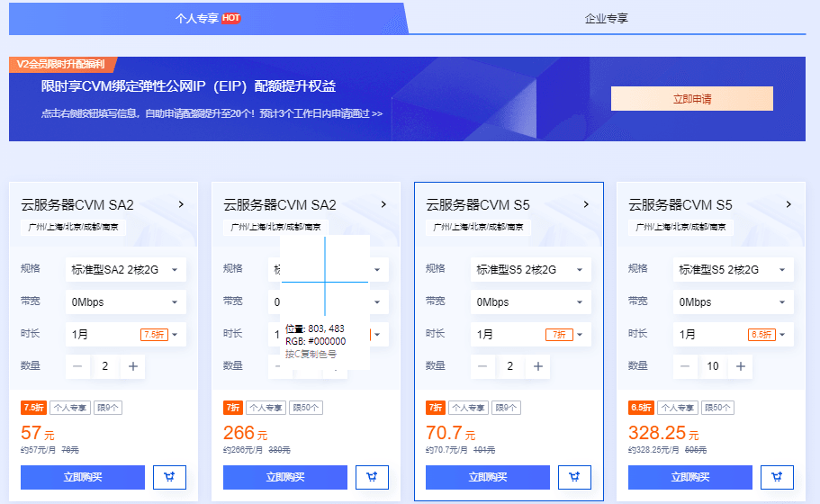Screen dimensions: 820x504
Task: Click the 57元 price
Action: (38, 433)
